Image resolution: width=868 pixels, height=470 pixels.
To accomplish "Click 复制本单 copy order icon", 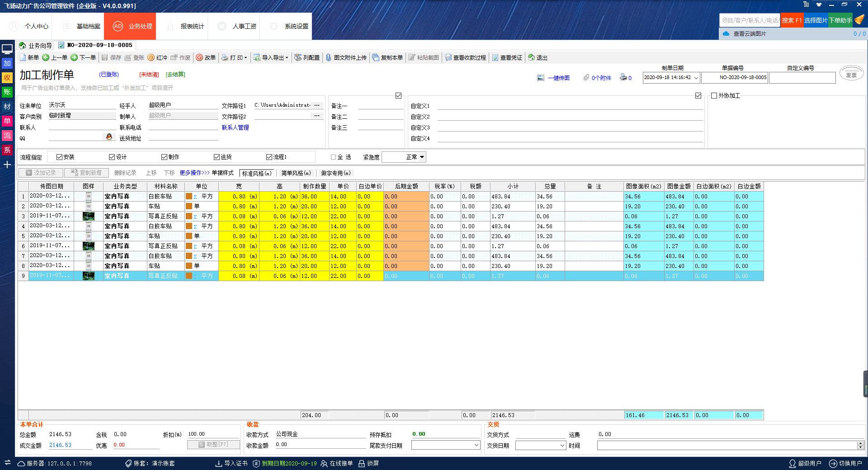I will [376, 58].
